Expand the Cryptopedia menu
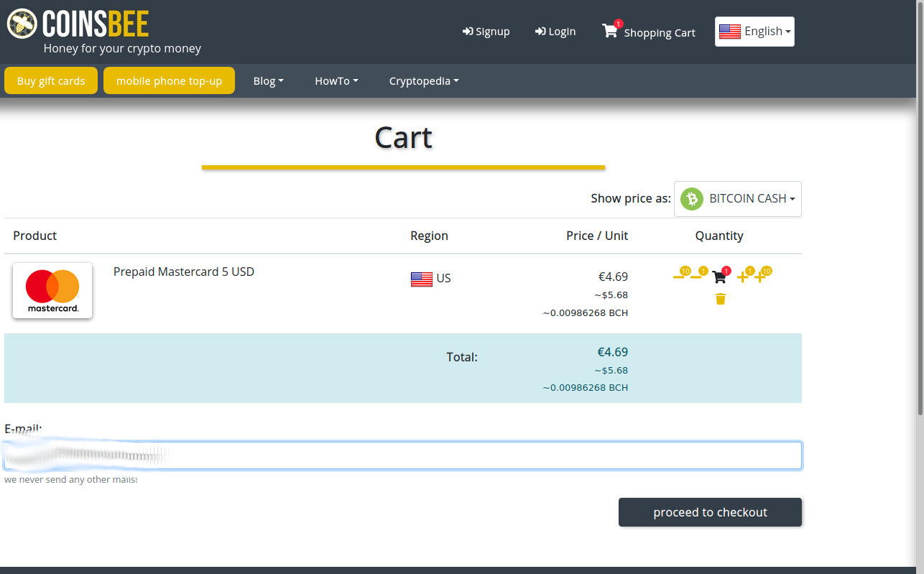The image size is (924, 574). pyautogui.click(x=424, y=81)
